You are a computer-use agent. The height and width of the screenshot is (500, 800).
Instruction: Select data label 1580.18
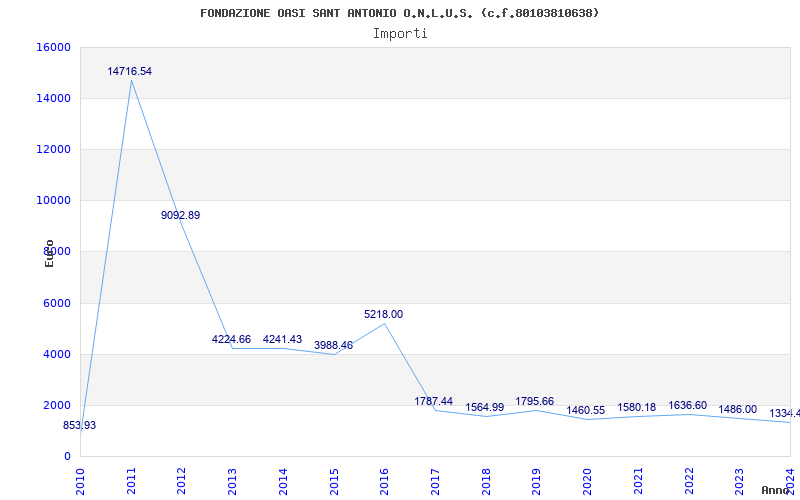[x=637, y=408]
